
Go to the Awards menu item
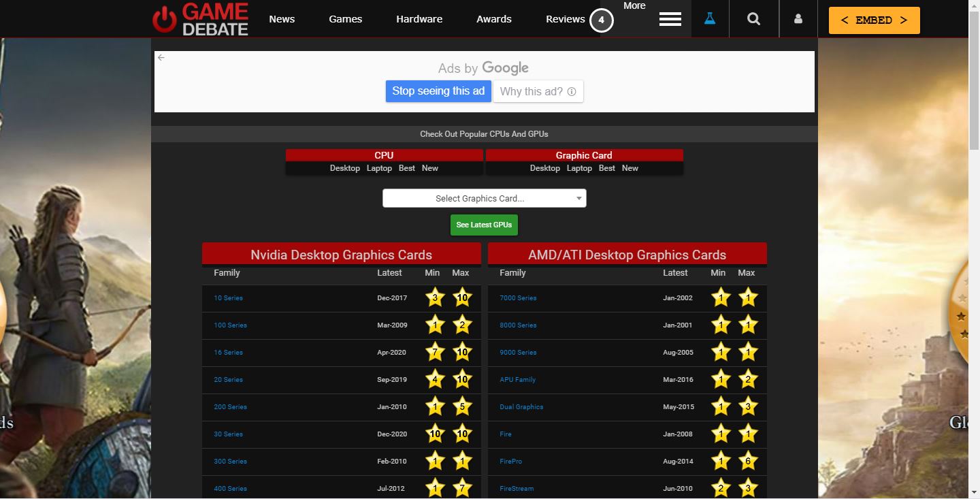point(493,19)
